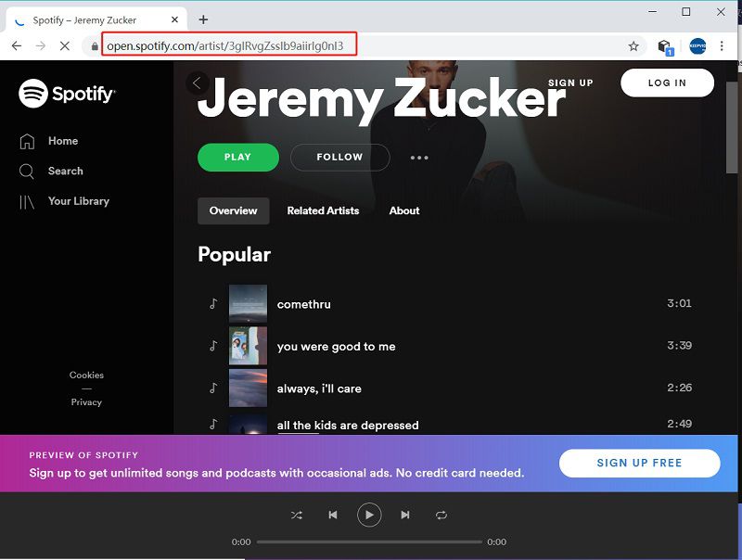
Task: Seek on the playback progress bar
Action: click(x=369, y=542)
